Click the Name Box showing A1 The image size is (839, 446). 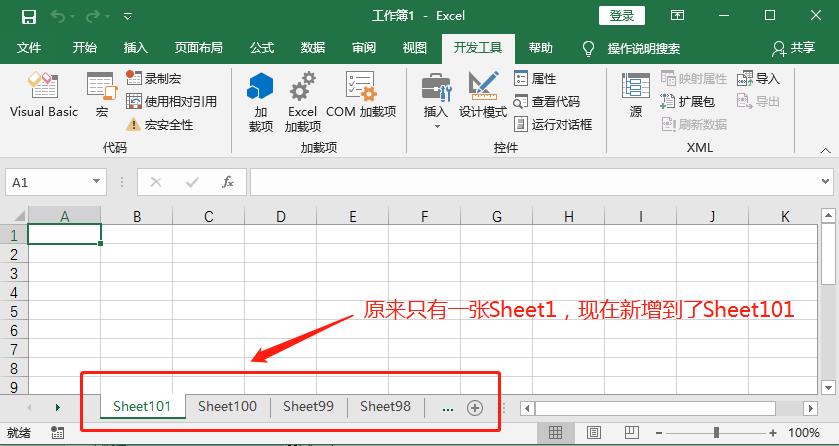tap(48, 182)
